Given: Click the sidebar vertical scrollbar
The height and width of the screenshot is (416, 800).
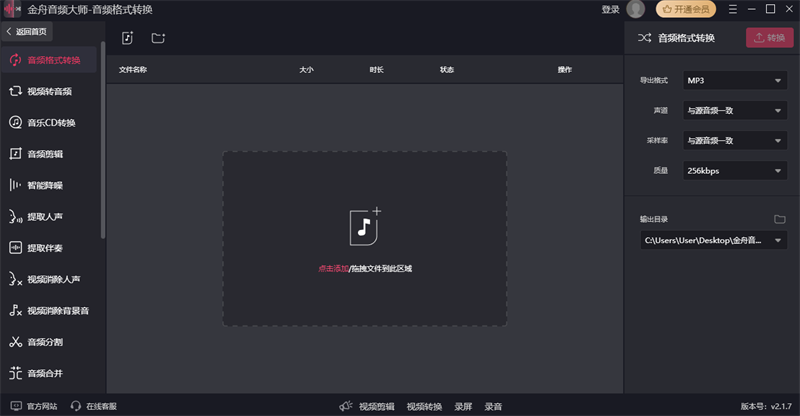Looking at the screenshot, I should point(103,140).
